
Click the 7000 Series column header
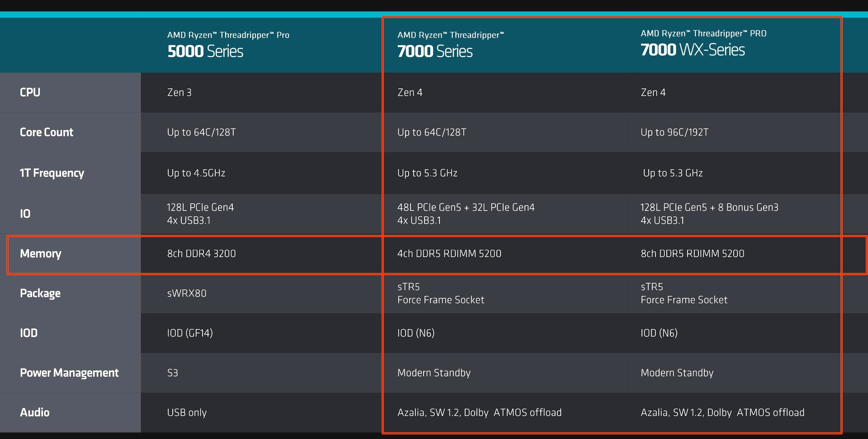click(x=450, y=45)
